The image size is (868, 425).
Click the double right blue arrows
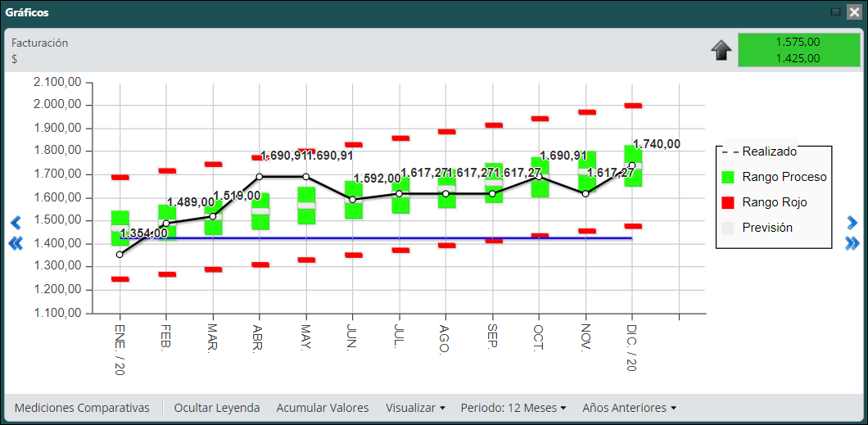852,243
